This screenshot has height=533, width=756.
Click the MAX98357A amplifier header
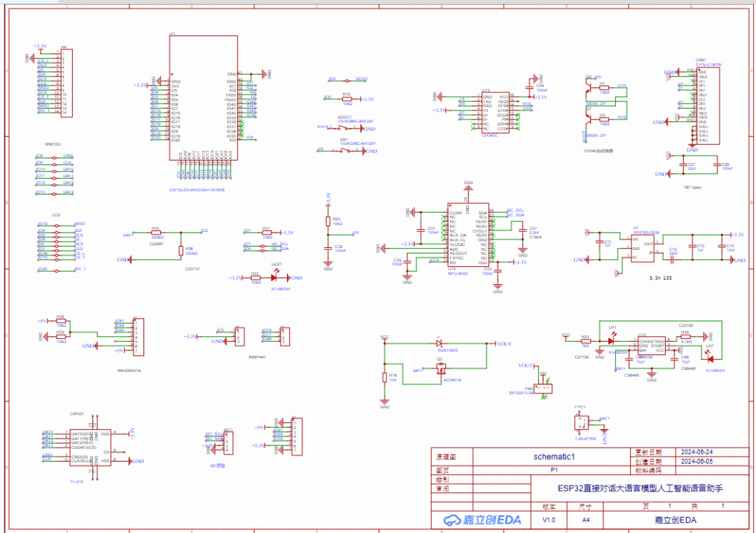(x=138, y=335)
